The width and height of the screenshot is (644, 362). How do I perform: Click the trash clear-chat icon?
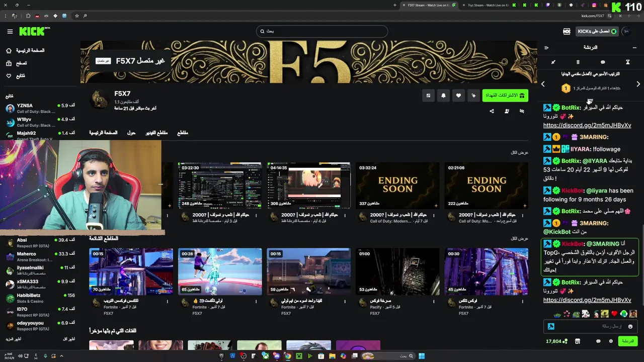click(x=578, y=62)
